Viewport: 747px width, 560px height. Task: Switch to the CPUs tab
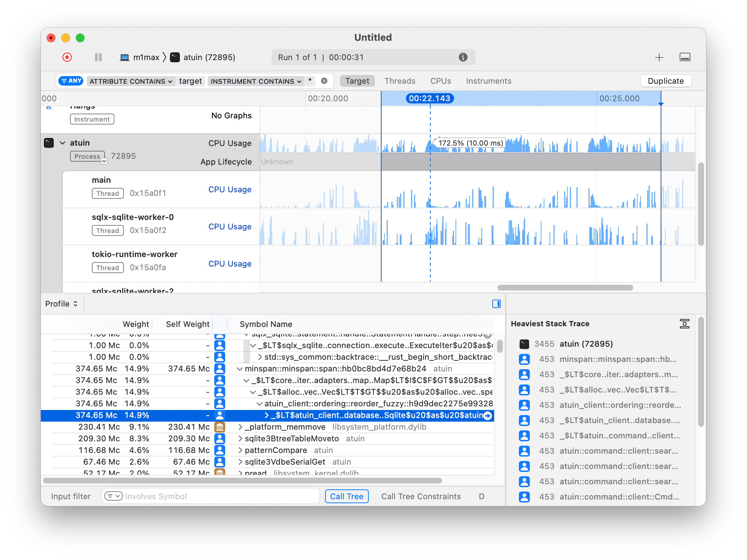[x=441, y=81]
